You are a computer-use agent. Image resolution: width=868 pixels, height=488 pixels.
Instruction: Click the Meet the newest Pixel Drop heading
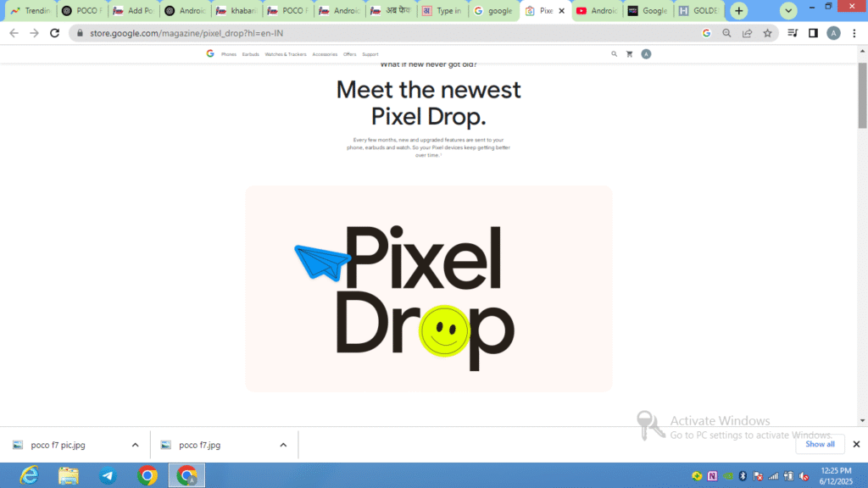[429, 103]
